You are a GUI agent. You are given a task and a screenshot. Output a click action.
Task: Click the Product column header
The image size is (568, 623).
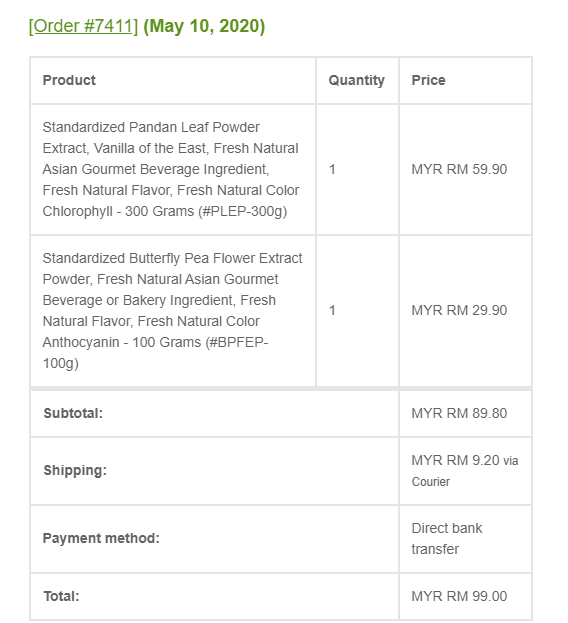click(x=69, y=80)
